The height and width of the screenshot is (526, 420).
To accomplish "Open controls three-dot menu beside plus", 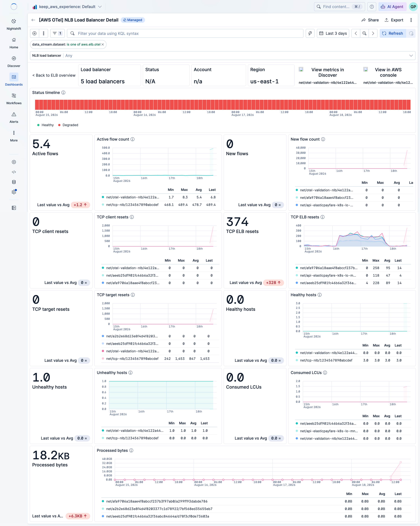I will tap(44, 33).
